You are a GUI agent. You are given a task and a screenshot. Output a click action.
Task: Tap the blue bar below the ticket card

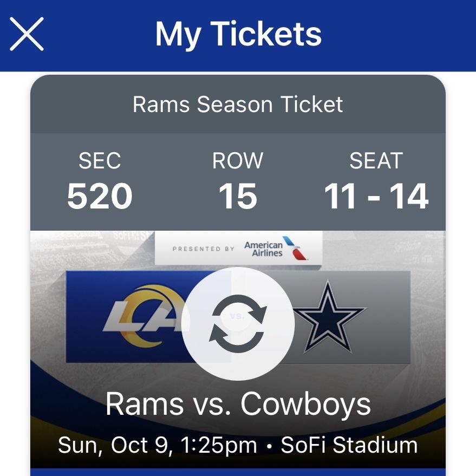(x=238, y=472)
